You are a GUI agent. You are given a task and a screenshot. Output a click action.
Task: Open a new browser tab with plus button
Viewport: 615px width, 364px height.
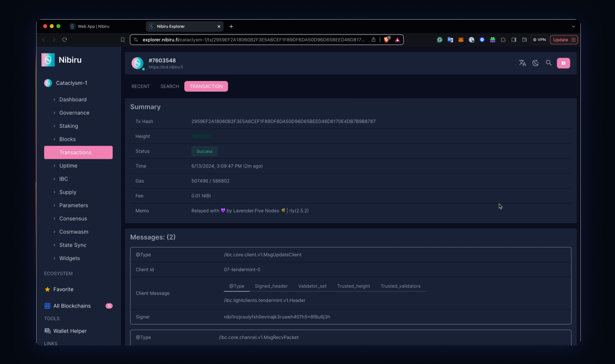[x=231, y=26]
